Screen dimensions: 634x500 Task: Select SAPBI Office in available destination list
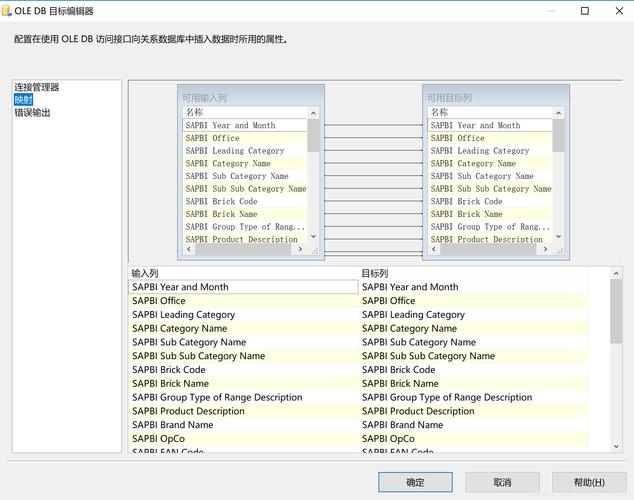[490, 138]
